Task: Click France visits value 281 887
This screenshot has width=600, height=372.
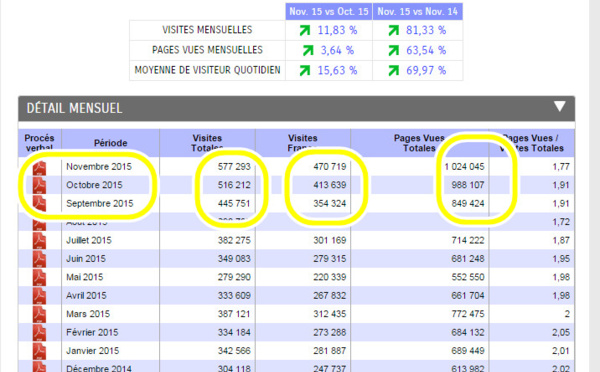Action: 329,351
